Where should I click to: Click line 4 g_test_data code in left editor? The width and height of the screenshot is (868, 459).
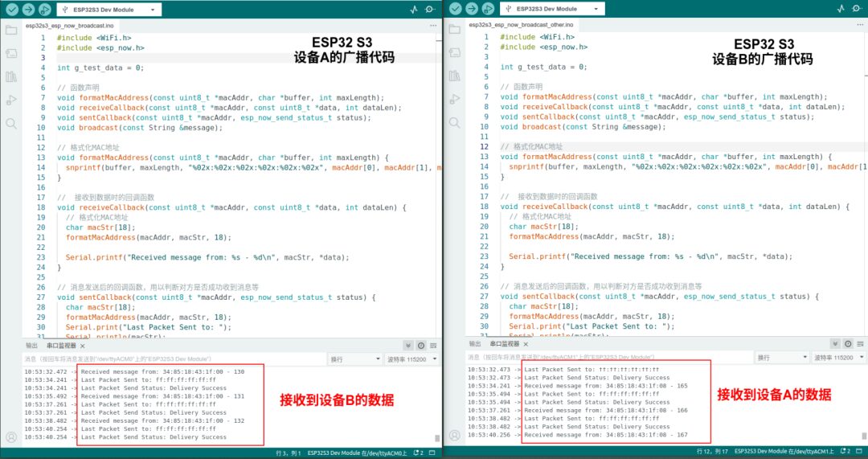point(100,68)
